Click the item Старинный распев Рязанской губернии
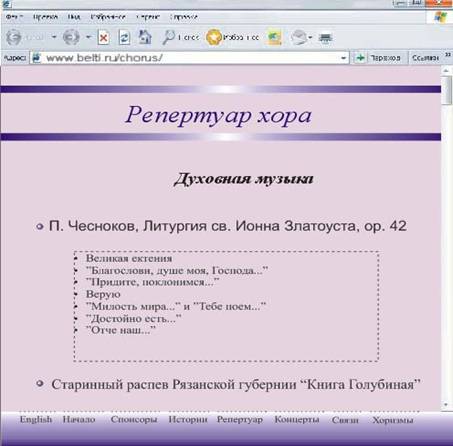 [x=236, y=384]
